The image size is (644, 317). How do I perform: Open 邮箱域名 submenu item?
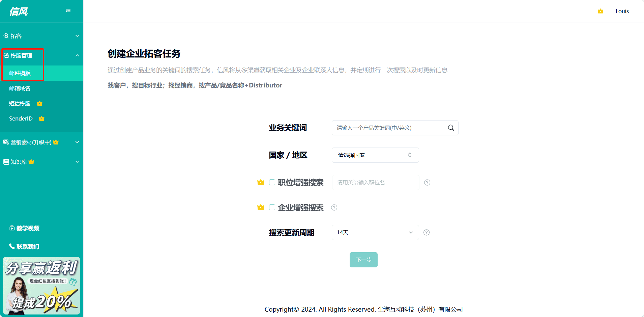coord(41,88)
